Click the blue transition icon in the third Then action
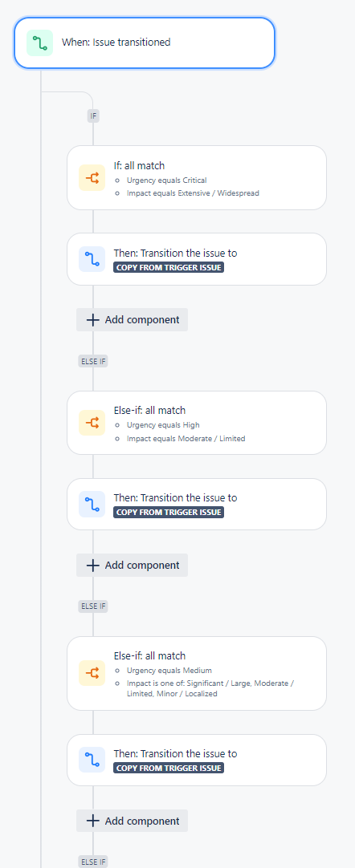Viewport: 355px width, 868px height. pyautogui.click(x=92, y=760)
